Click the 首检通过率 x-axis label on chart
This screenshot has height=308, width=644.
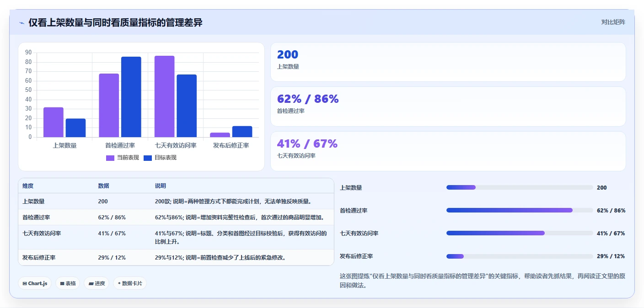tap(120, 145)
